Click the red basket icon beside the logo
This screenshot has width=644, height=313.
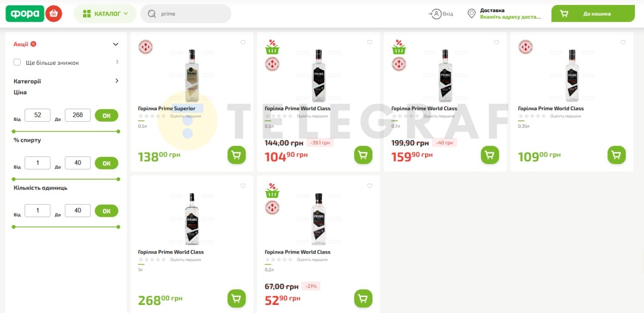tap(53, 14)
